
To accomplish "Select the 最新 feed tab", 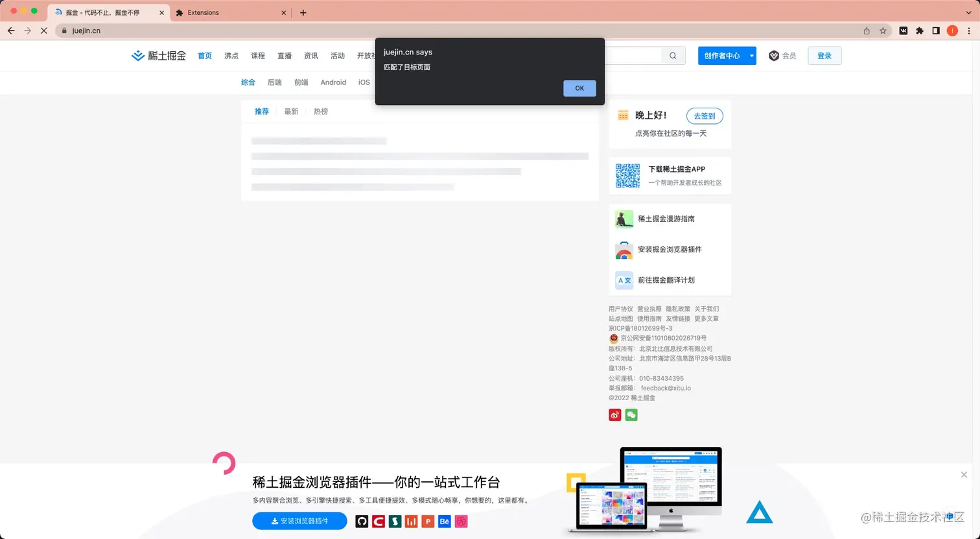I will click(x=292, y=112).
